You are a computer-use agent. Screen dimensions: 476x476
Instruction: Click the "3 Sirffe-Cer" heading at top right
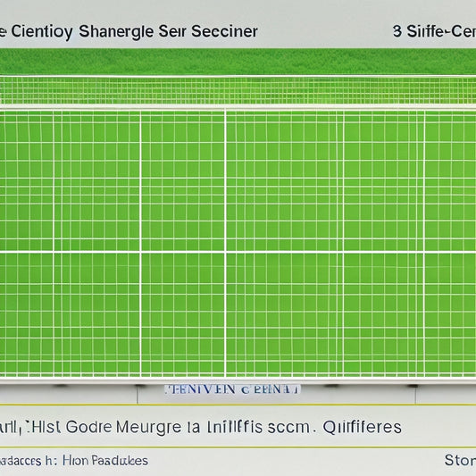click(x=434, y=31)
